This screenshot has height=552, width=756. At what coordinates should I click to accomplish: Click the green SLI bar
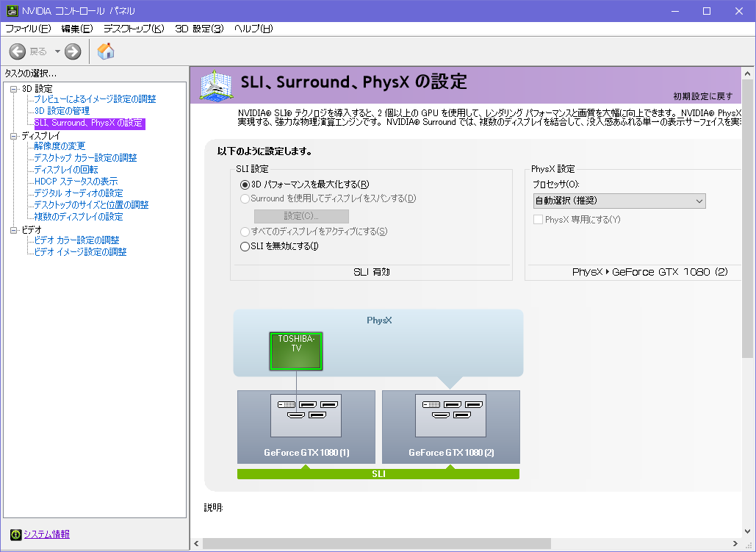[x=378, y=474]
